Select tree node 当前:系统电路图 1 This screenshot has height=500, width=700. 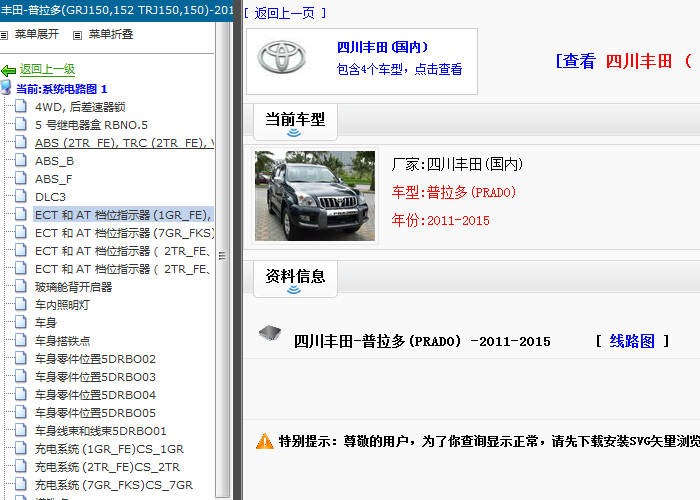[x=62, y=89]
